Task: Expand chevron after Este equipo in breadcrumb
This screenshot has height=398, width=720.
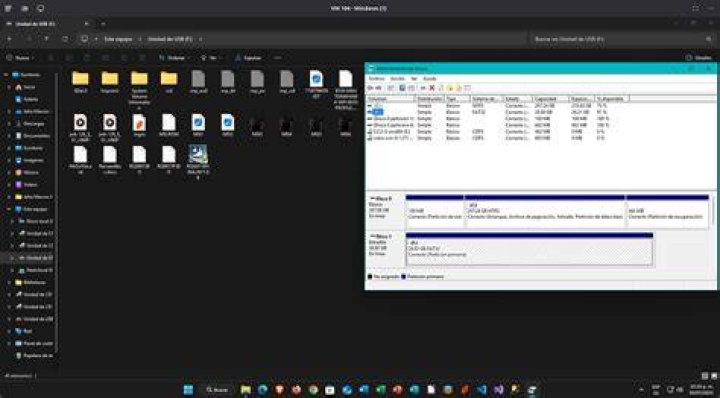Action: click(140, 39)
